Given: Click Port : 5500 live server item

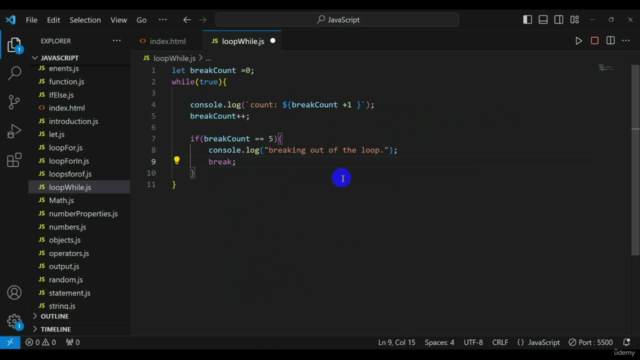Looking at the screenshot, I should 591,342.
